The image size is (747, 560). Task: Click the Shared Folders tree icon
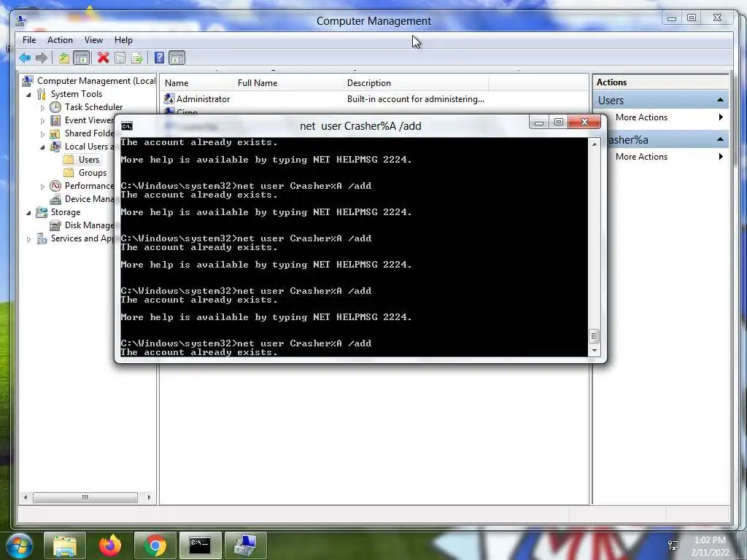tap(55, 133)
